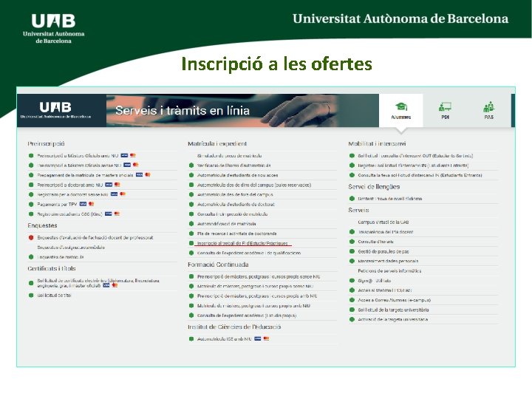
Task: Click Mastercard icon beside Preinscripció a Màsters Oficials sense NIU
Action: pos(136,165)
